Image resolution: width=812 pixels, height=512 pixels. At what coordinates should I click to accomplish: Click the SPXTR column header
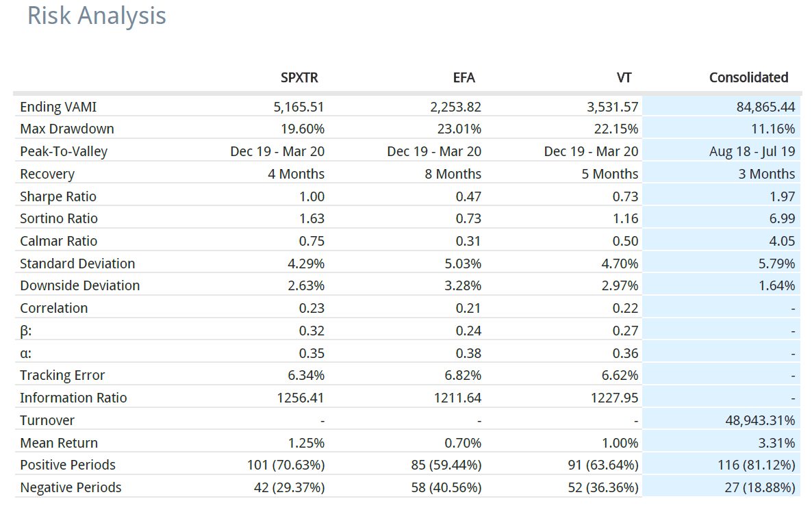[x=299, y=77]
